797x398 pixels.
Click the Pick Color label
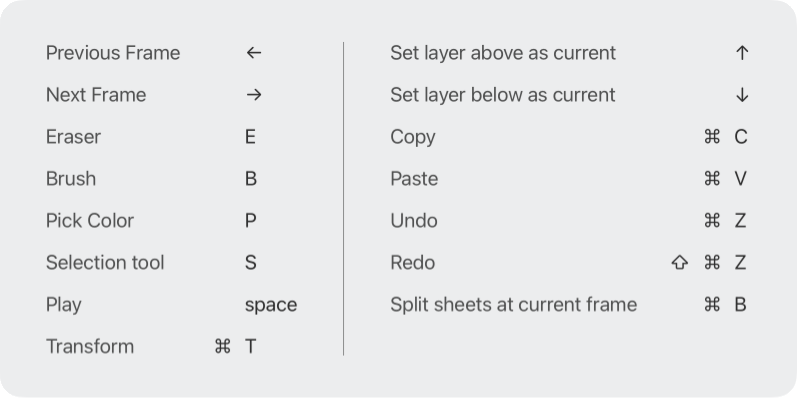pyautogui.click(x=90, y=221)
